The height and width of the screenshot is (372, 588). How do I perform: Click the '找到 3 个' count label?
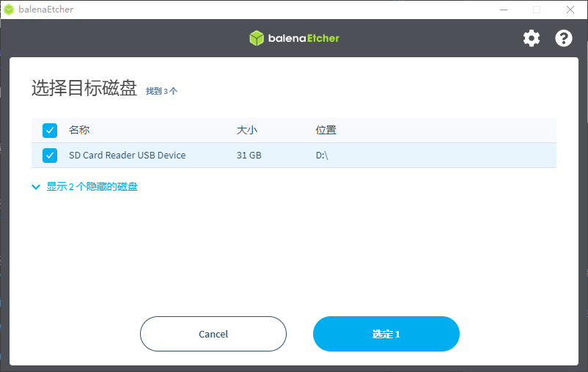point(161,91)
